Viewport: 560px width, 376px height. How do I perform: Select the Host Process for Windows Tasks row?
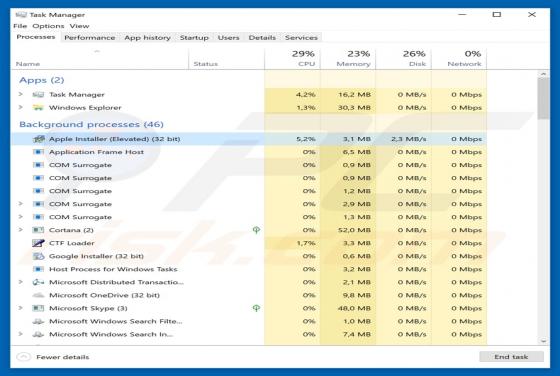[x=249, y=269]
